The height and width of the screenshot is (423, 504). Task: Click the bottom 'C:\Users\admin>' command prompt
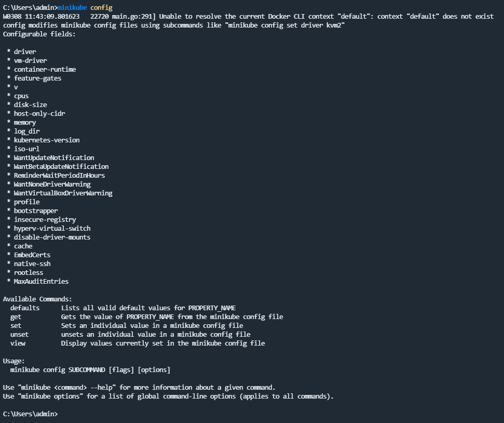30,414
